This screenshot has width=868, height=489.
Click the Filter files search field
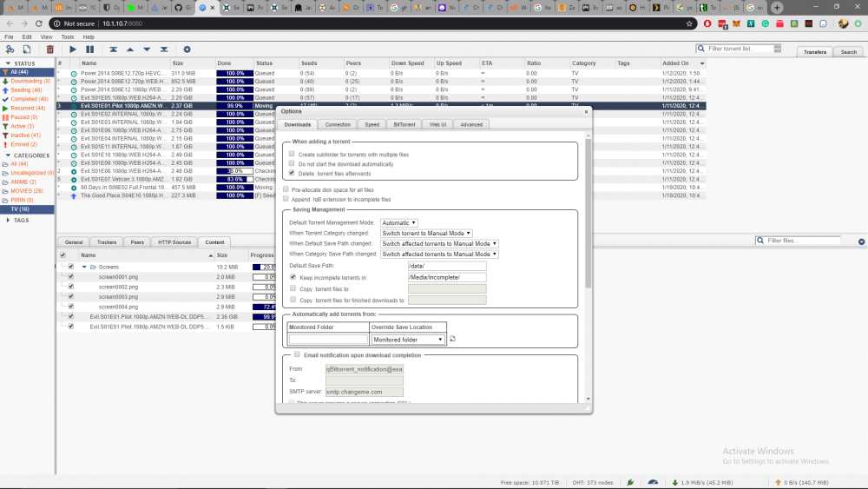[803, 241]
